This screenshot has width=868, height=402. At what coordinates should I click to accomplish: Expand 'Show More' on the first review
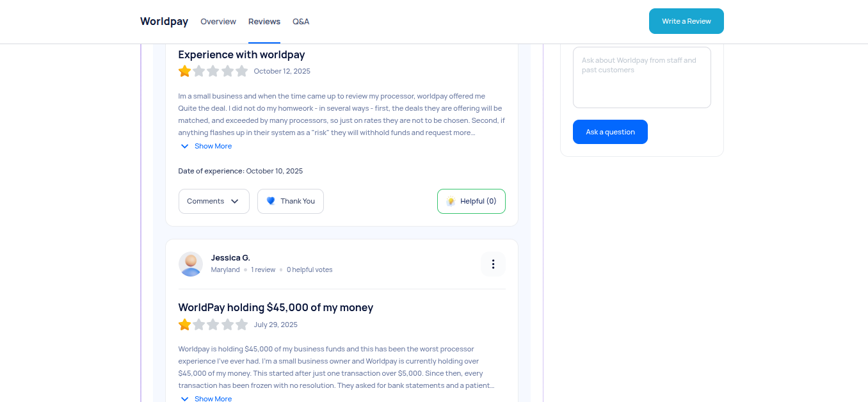tap(206, 146)
